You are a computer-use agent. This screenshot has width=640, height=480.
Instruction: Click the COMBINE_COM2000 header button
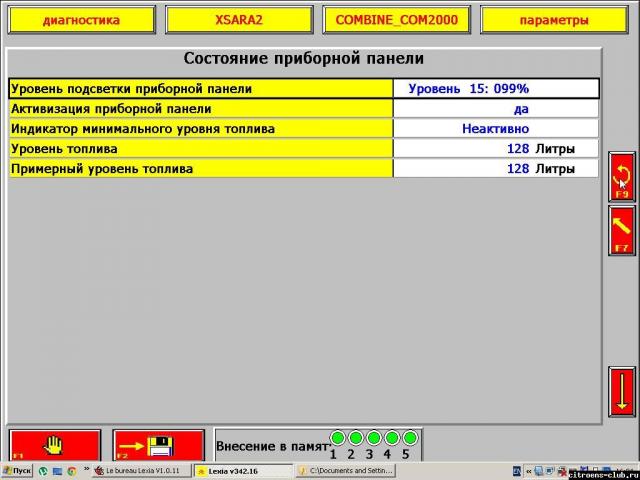tap(397, 20)
